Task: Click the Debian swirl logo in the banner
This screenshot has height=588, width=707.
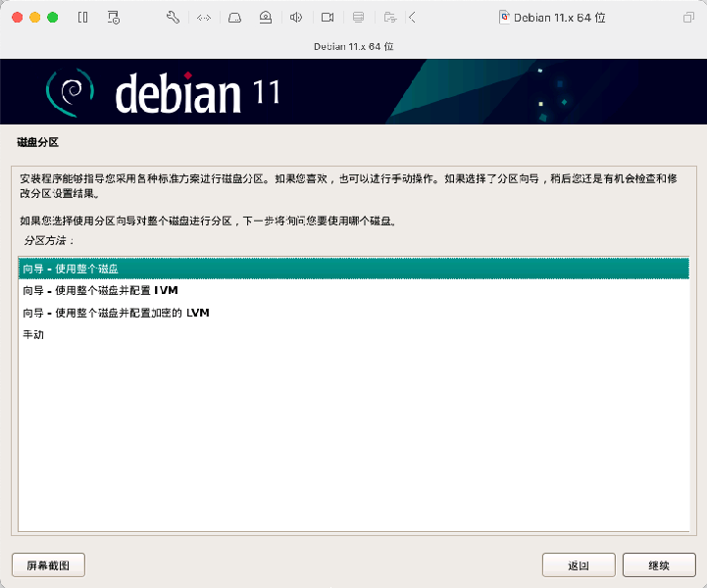Action: [70, 92]
